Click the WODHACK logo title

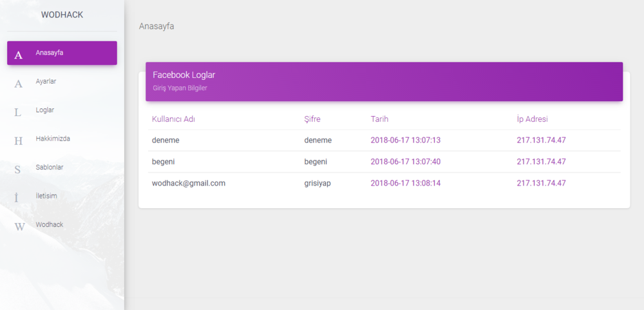pyautogui.click(x=62, y=15)
